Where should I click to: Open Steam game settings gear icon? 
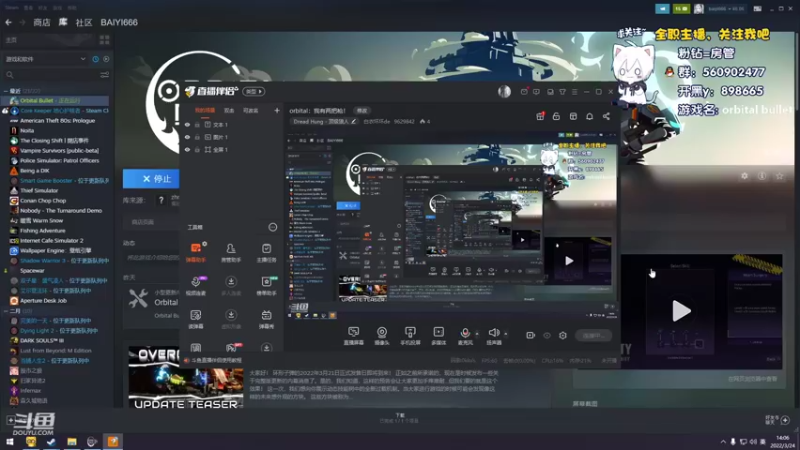744,176
